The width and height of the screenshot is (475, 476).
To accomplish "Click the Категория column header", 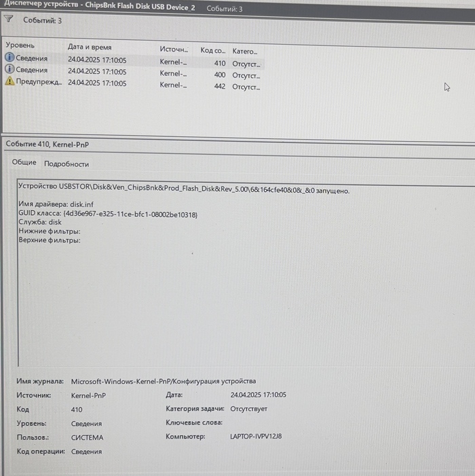I will 244,51.
